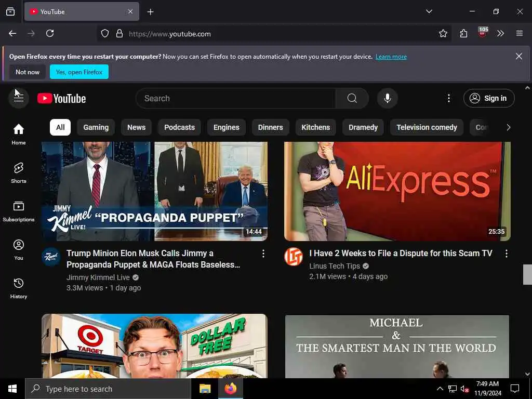532x399 pixels.
Task: Select the Gaming category chip
Action: 96,127
